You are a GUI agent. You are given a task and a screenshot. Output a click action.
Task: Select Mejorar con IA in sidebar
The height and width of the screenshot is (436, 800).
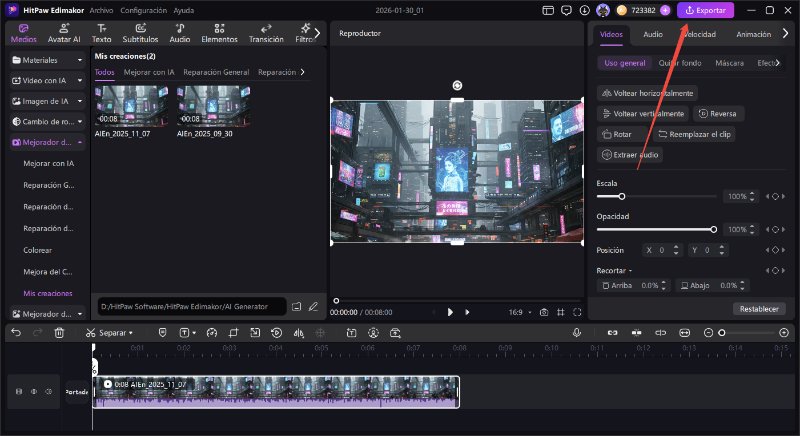coord(48,163)
